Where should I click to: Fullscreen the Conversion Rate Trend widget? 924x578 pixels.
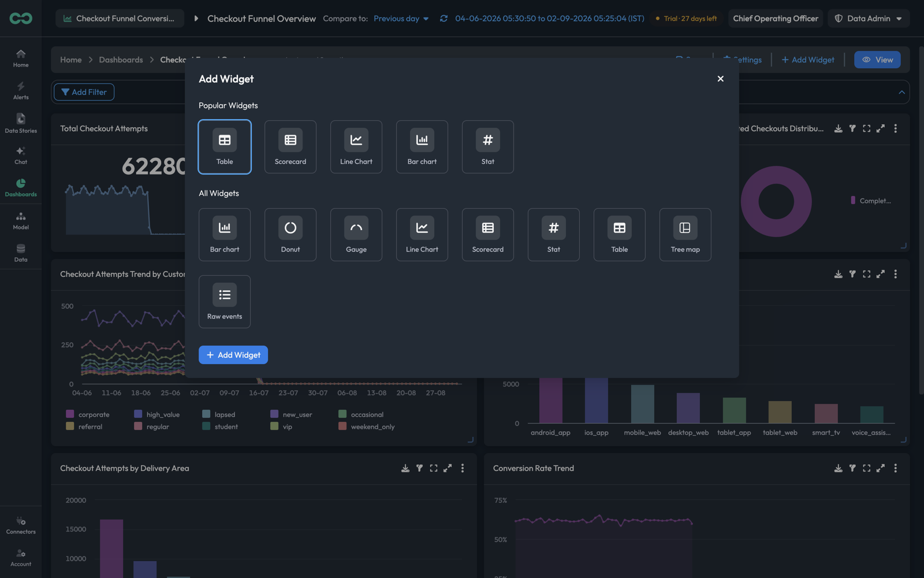click(866, 468)
